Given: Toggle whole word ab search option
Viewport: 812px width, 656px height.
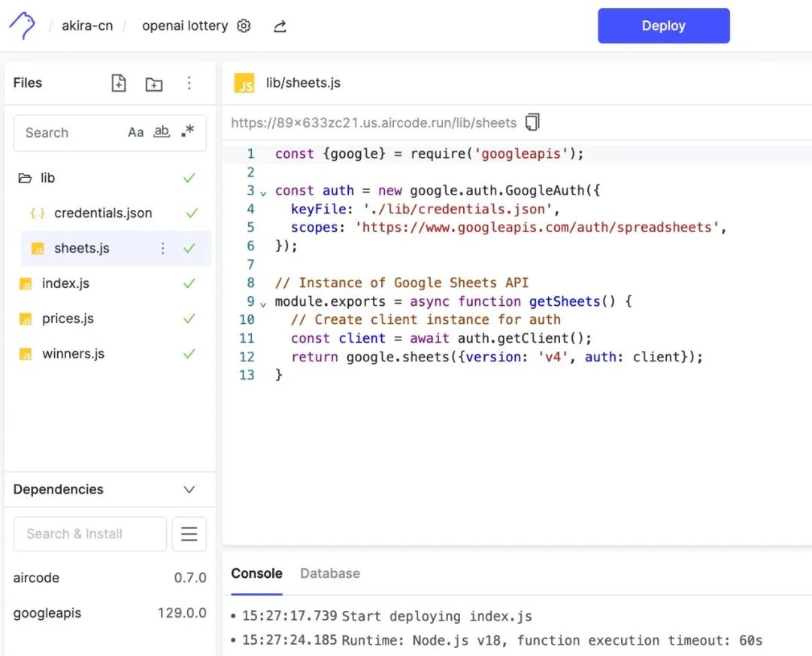Looking at the screenshot, I should (162, 132).
